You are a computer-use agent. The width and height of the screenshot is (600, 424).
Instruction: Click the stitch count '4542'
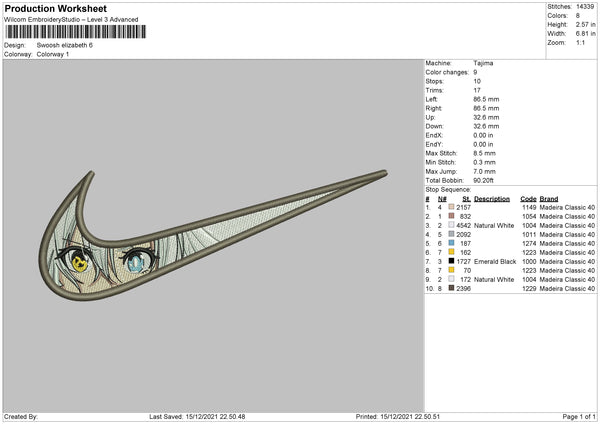[463, 225]
